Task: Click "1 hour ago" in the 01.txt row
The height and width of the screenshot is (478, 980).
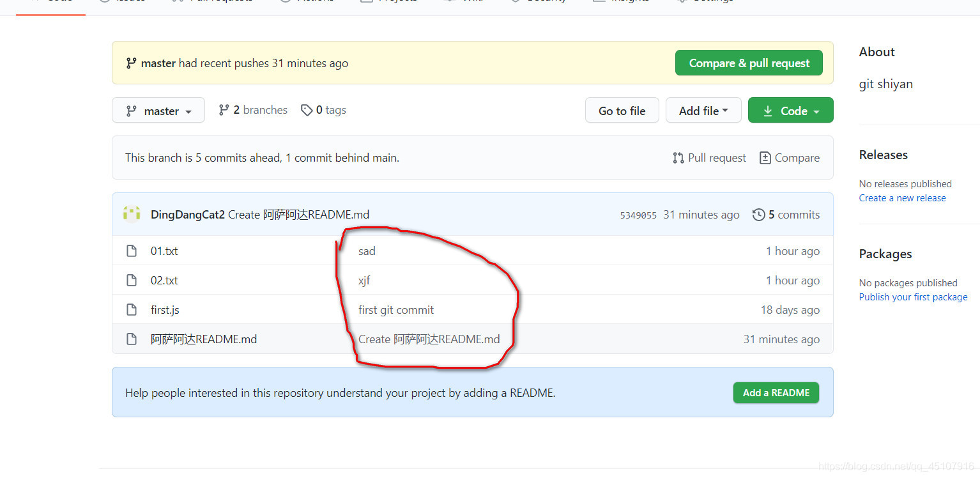Action: (793, 251)
